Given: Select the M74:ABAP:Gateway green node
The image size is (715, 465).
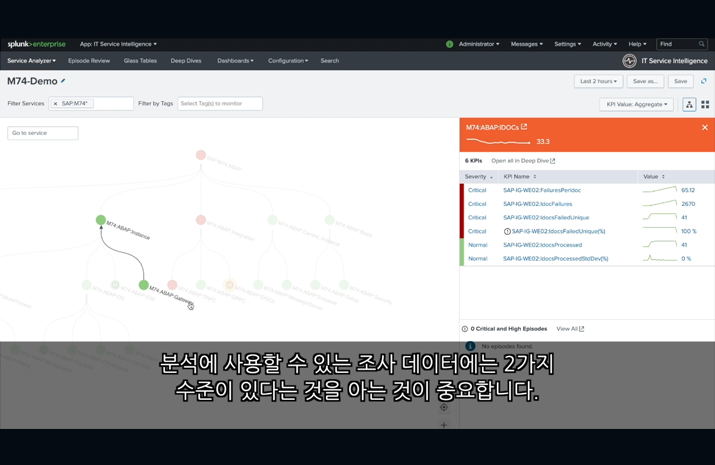Looking at the screenshot, I should (144, 285).
